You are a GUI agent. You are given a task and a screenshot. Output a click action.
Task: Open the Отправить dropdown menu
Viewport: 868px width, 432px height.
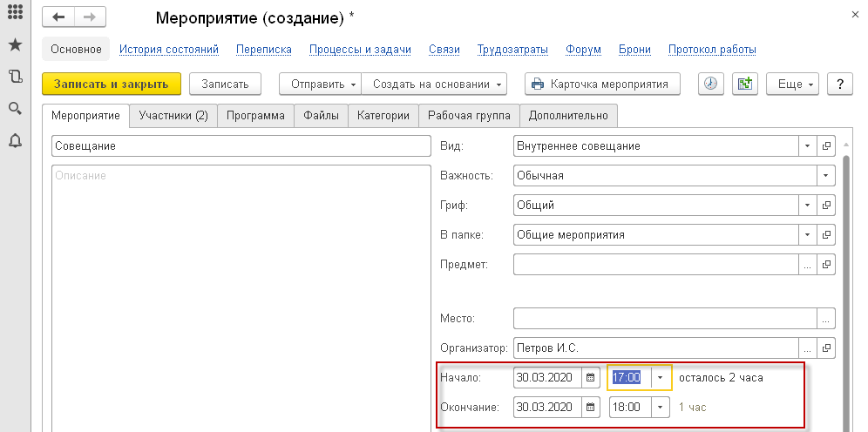click(x=318, y=84)
